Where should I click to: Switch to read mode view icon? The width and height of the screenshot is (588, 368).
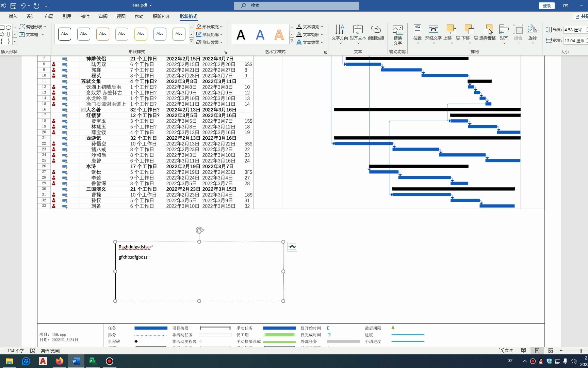(523, 351)
